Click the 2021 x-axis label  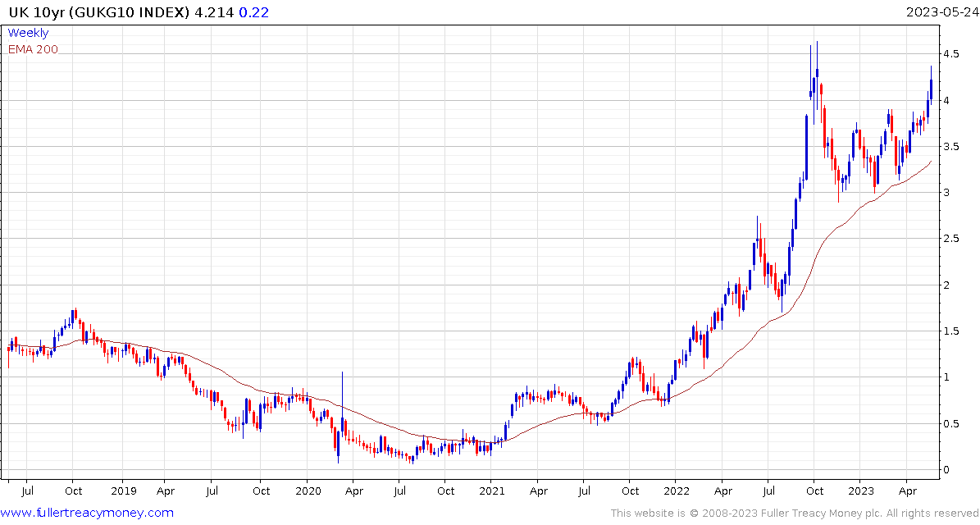(492, 491)
